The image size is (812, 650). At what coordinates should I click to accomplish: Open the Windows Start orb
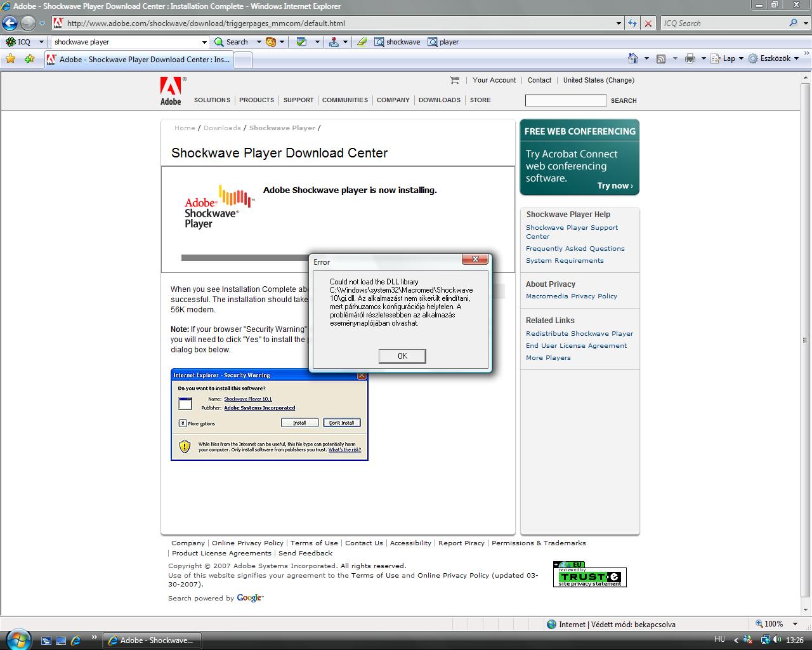(x=17, y=639)
